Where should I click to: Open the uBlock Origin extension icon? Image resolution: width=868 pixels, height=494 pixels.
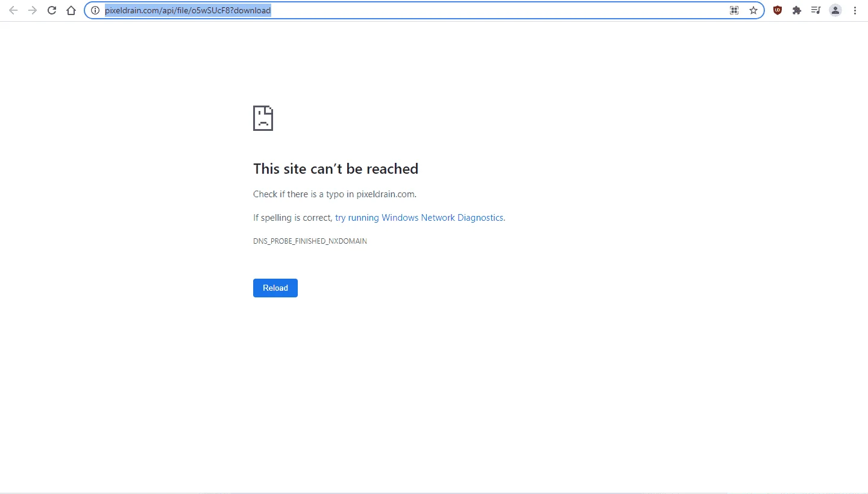click(x=778, y=10)
